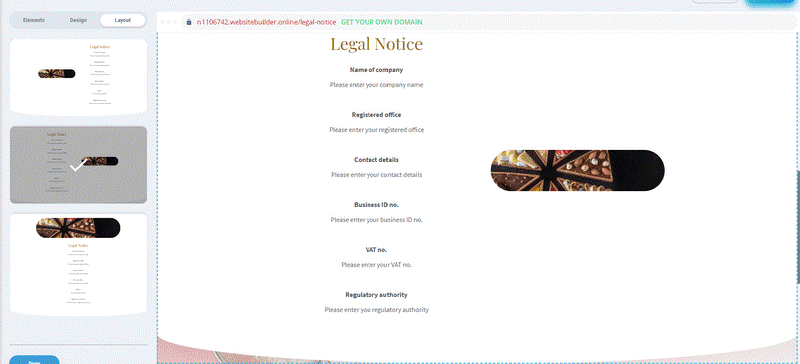The image size is (800, 364).
Task: Click the padlock icon in the address bar
Action: [189, 22]
